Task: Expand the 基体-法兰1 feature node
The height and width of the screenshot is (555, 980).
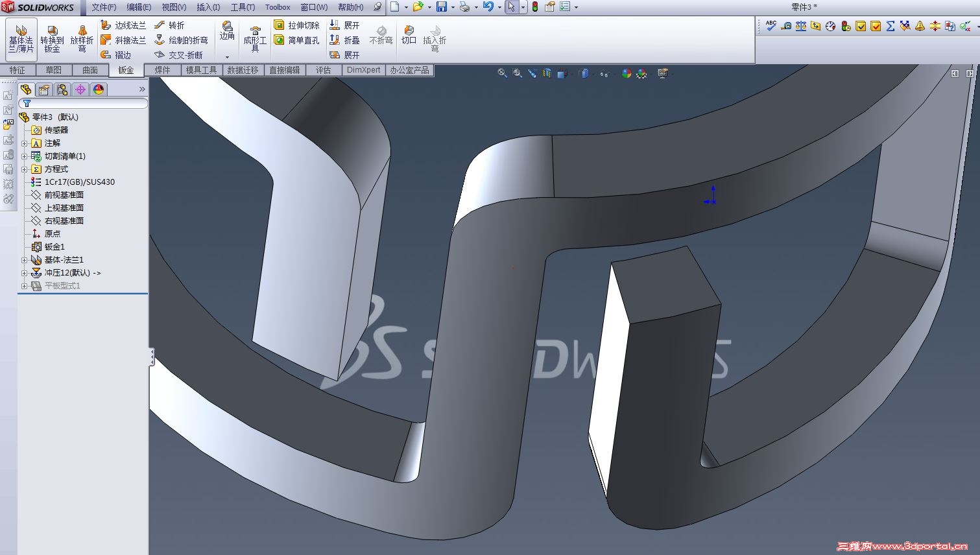Action: click(25, 260)
